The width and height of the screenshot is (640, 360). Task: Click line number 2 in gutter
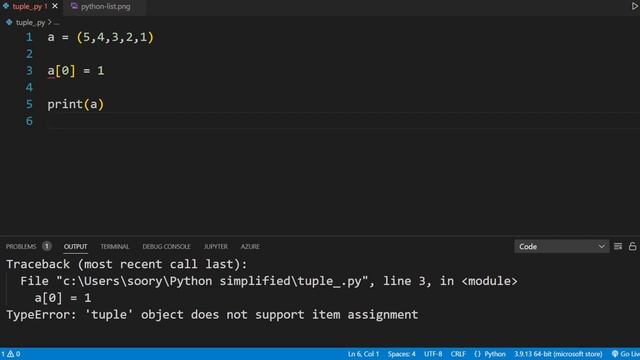tap(29, 54)
